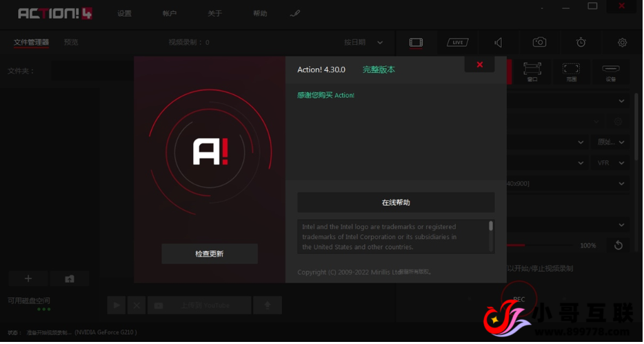Switch to the 文件管理器 tab

click(x=31, y=43)
